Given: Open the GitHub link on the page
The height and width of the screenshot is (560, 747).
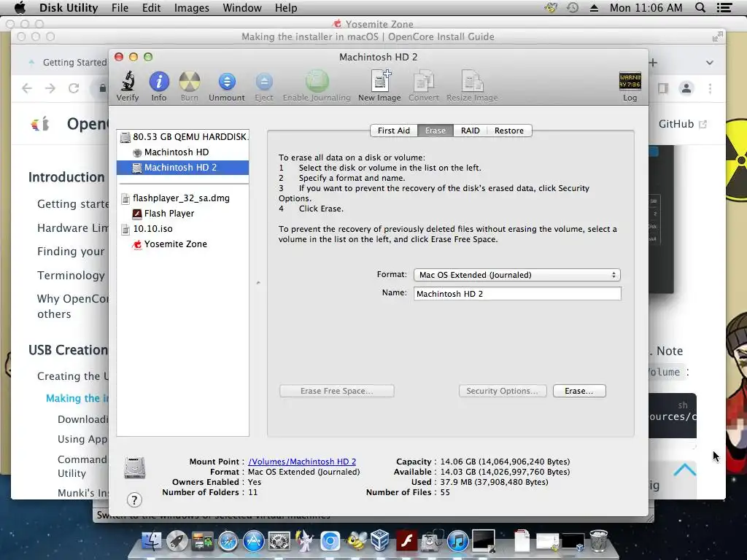Looking at the screenshot, I should (682, 124).
